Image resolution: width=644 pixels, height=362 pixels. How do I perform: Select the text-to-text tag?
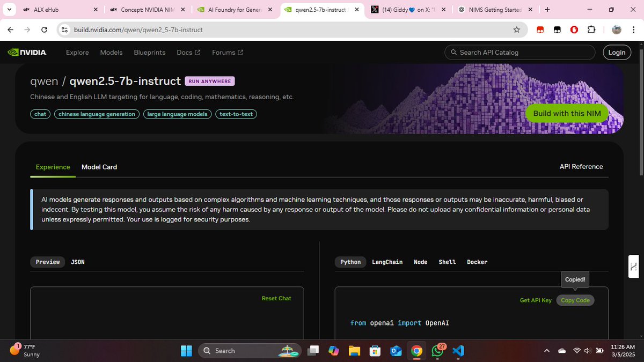pyautogui.click(x=236, y=114)
